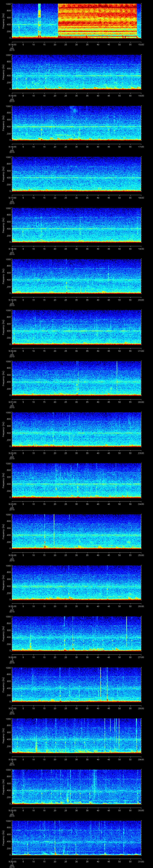Select the 22:00 end time label
Screen dimensions: 153x868
[141, 402]
